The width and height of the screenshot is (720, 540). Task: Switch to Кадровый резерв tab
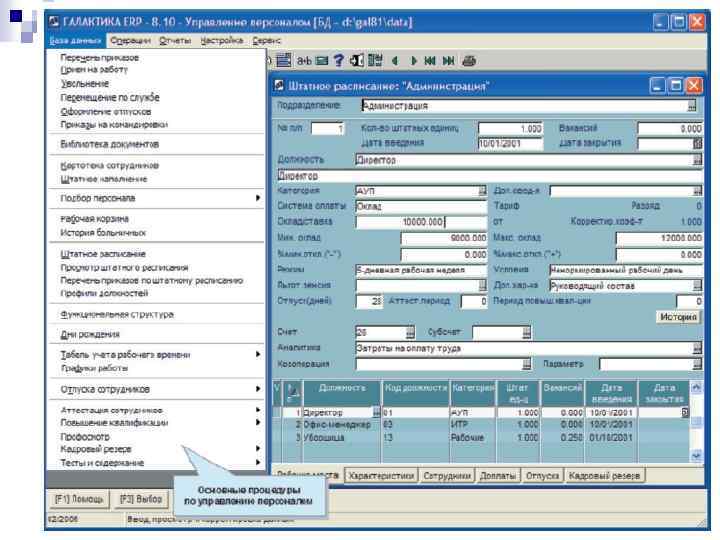(604, 476)
